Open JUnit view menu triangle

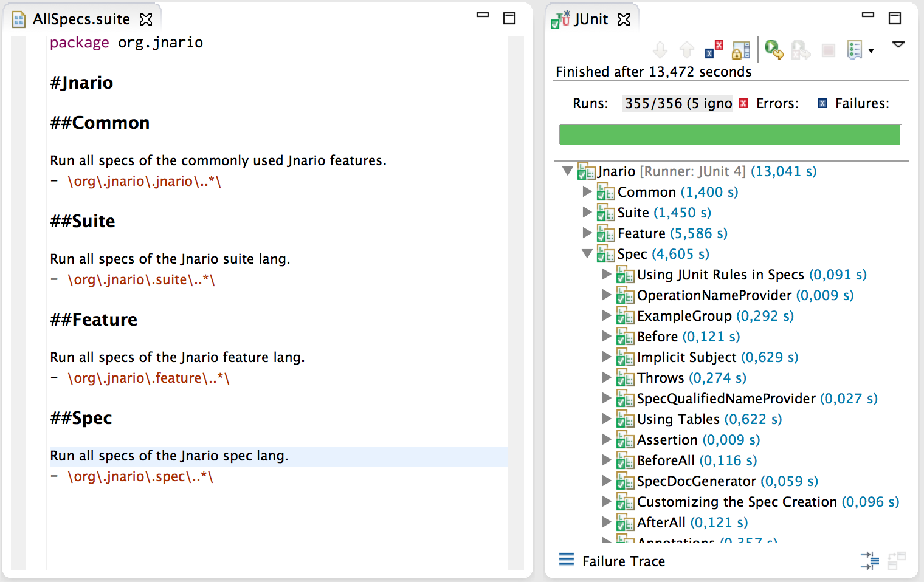point(898,44)
